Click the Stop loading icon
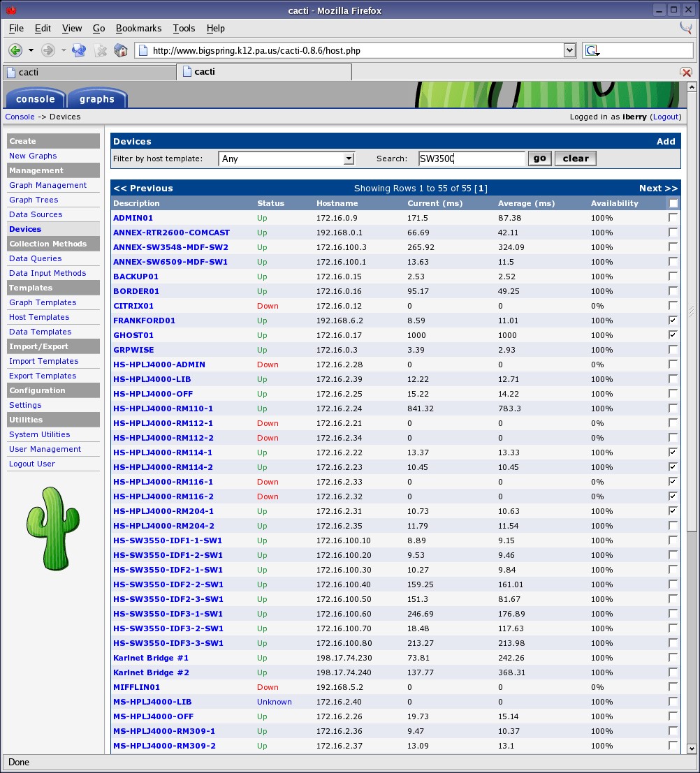Image resolution: width=700 pixels, height=773 pixels. 101,50
